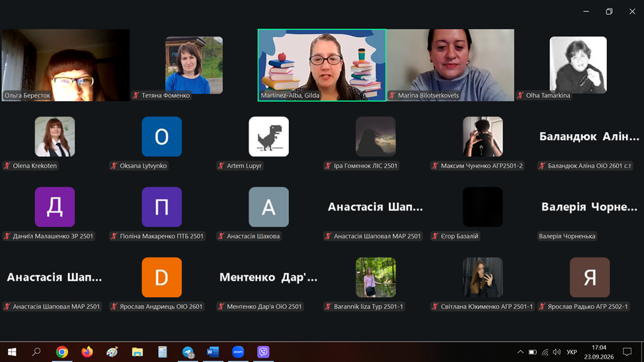Viewport: 644px width, 362px height.
Task: Show hidden system tray icons
Action: click(x=520, y=351)
